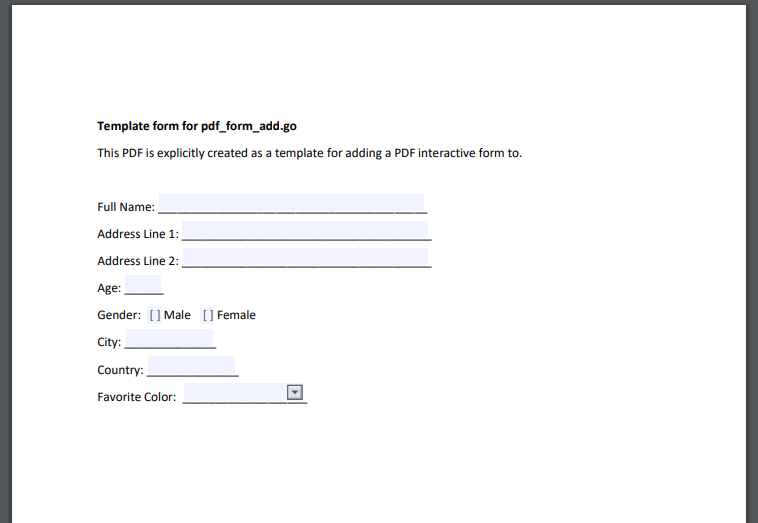
Task: Focus the Address Line 1 field
Action: click(305, 231)
